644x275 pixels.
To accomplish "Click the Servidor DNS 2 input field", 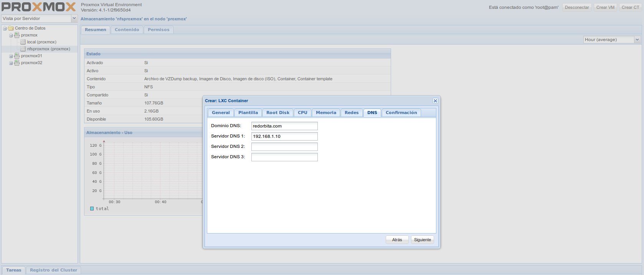I will [x=284, y=147].
